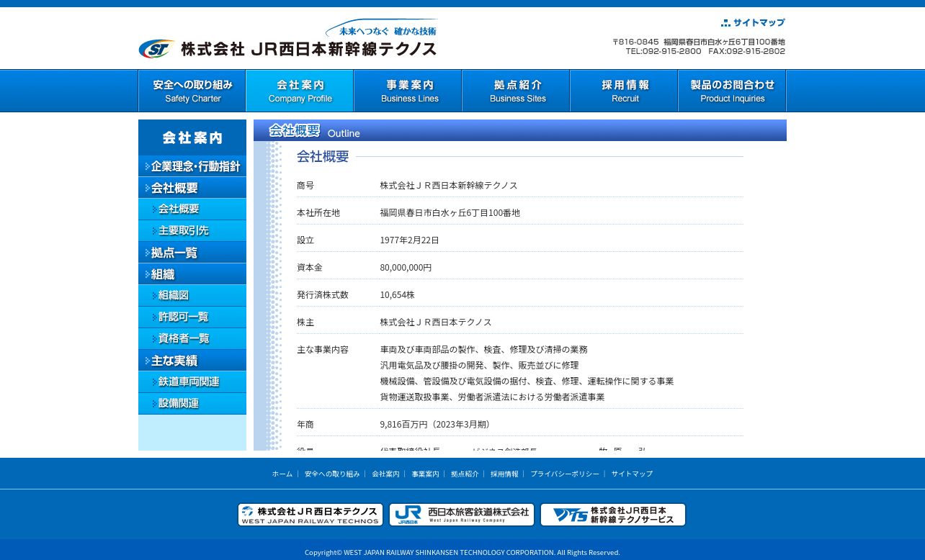Open 主要取引先 in the sidebar
The image size is (925, 560).
(192, 231)
